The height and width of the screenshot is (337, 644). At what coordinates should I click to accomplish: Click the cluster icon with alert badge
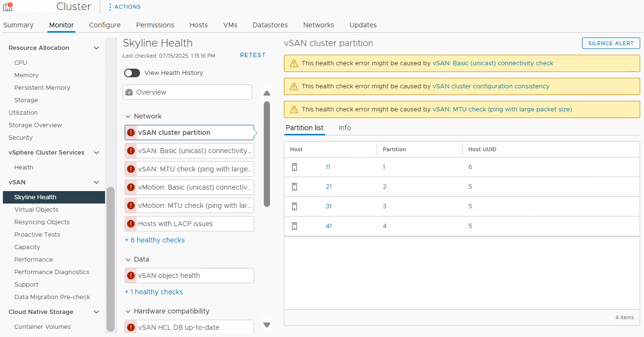click(x=8, y=7)
